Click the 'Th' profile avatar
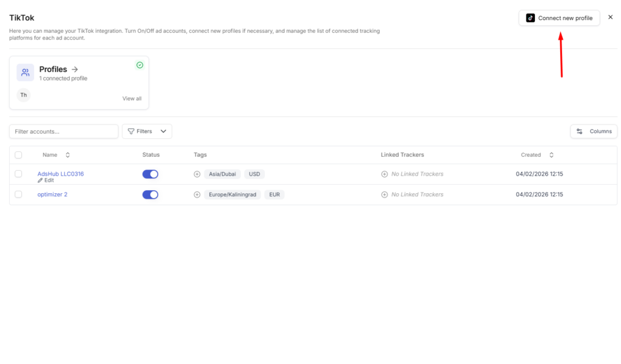The image size is (621, 364). click(24, 95)
